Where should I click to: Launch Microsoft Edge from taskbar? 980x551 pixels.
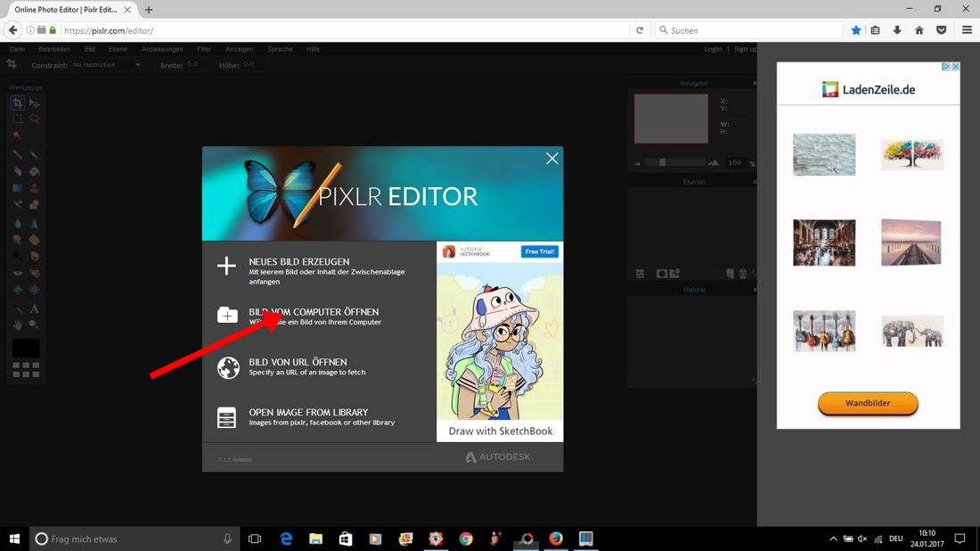coord(286,539)
